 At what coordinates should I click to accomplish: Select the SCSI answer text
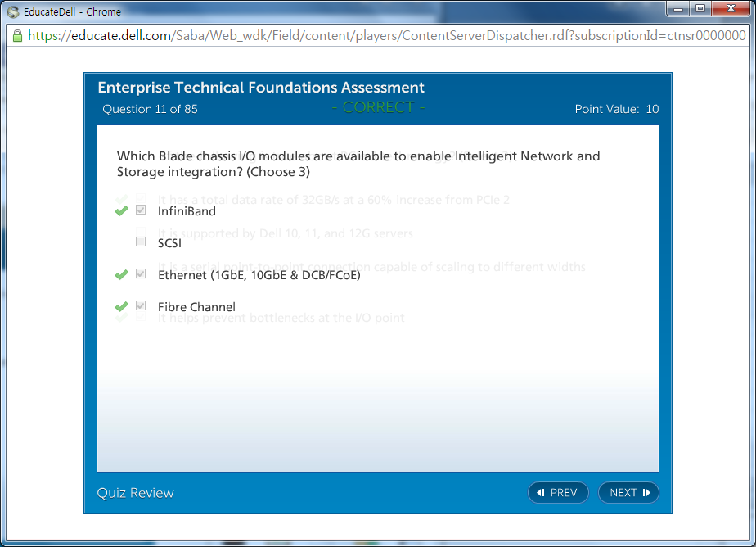tap(169, 243)
